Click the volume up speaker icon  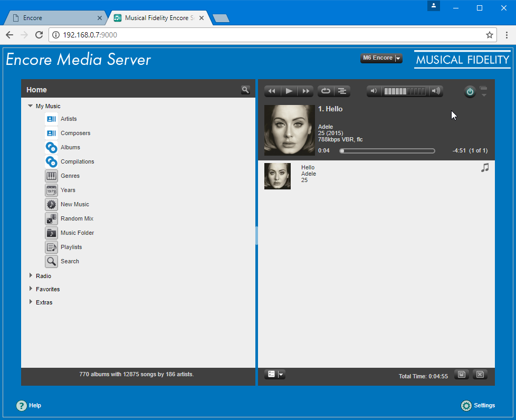[x=436, y=91]
